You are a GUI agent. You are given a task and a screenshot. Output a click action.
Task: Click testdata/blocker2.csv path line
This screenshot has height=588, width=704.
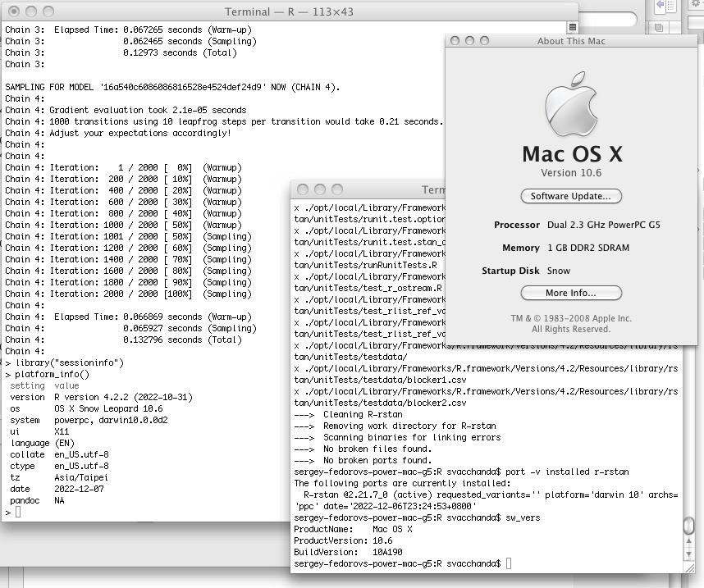(x=380, y=403)
